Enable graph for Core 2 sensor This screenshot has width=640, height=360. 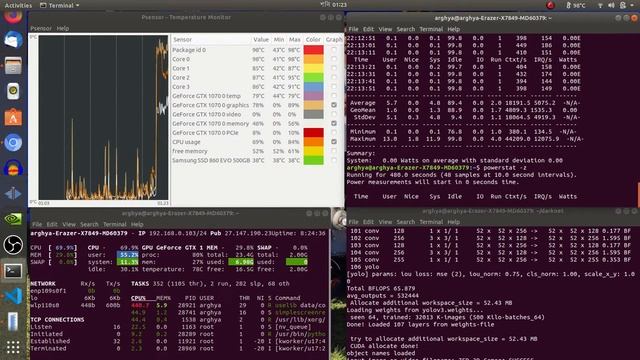[334, 78]
